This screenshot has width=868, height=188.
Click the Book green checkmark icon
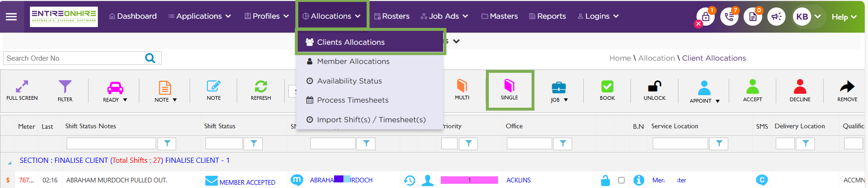(x=607, y=90)
